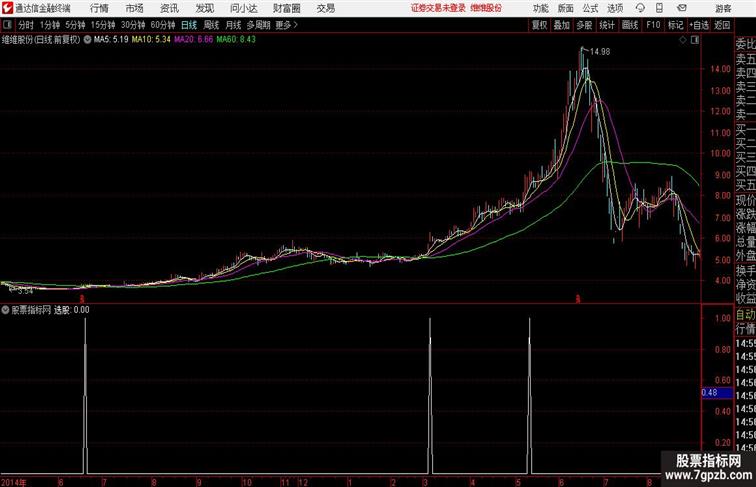Screen dimensions: 756x487
Task: Click the MA20: 6.66 indicator label
Action: pos(193,40)
